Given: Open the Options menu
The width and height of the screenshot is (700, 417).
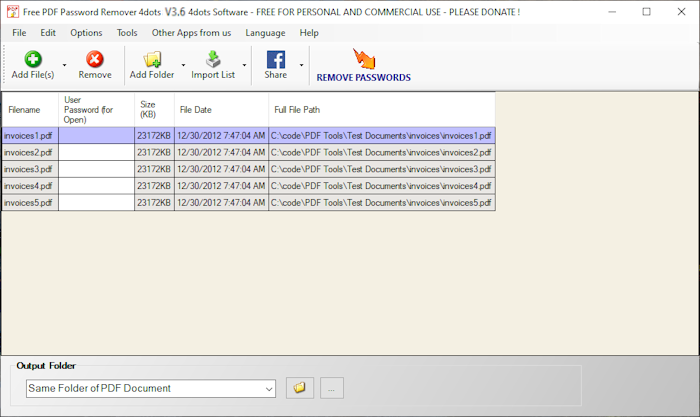Looking at the screenshot, I should coord(86,33).
